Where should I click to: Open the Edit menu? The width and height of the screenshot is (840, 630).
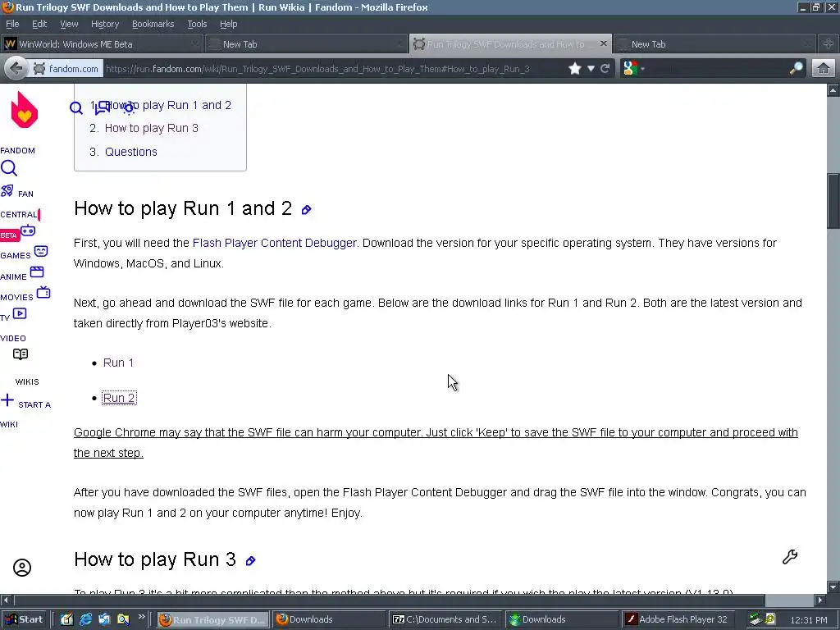tap(39, 24)
